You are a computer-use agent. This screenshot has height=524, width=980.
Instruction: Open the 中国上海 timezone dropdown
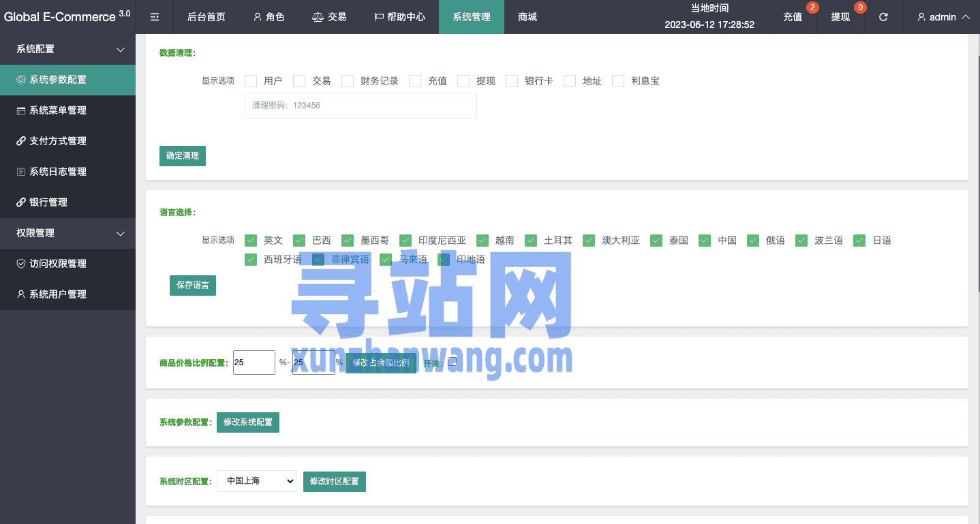click(256, 481)
